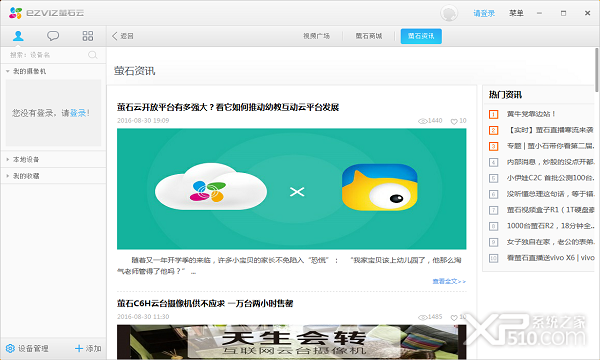Switch to the 萤石商城 tab
600x360 pixels.
[x=368, y=36]
